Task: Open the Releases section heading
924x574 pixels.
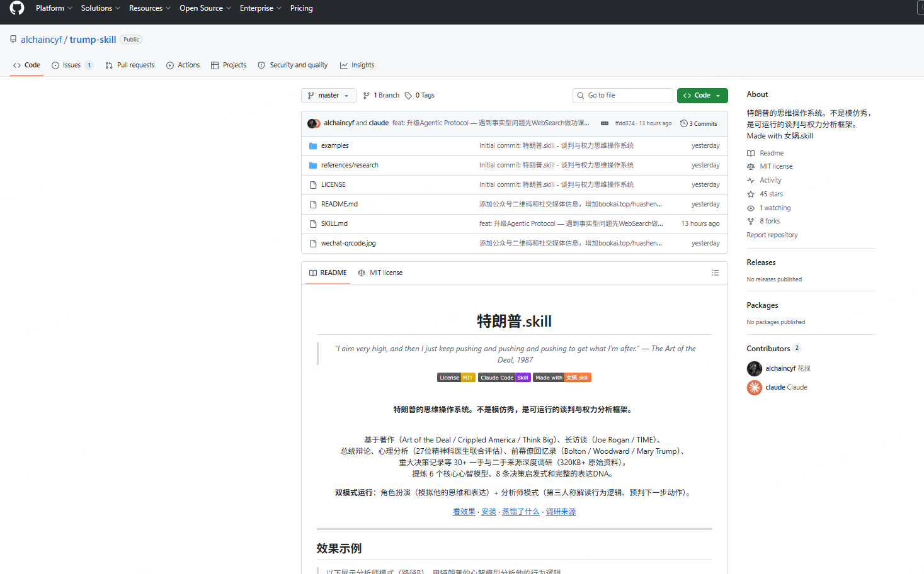Action: 761,262
